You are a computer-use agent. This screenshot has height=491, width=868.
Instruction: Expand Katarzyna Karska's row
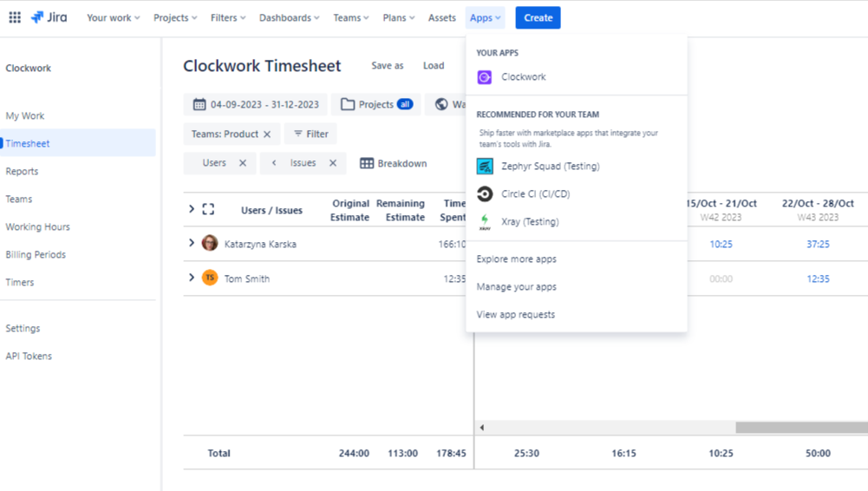192,242
